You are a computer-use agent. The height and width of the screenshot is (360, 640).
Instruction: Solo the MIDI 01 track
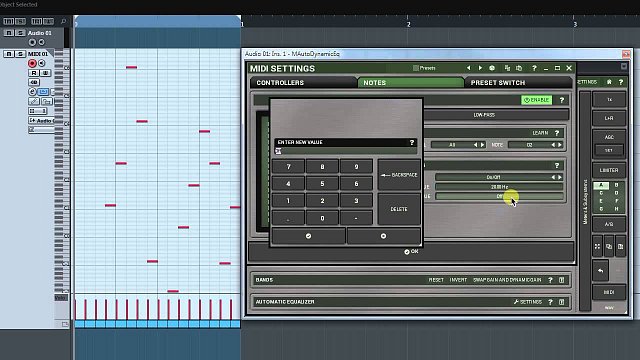[20, 54]
